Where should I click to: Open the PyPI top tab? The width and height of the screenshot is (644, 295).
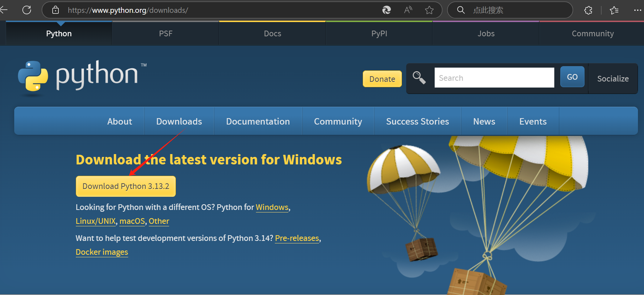(x=379, y=33)
